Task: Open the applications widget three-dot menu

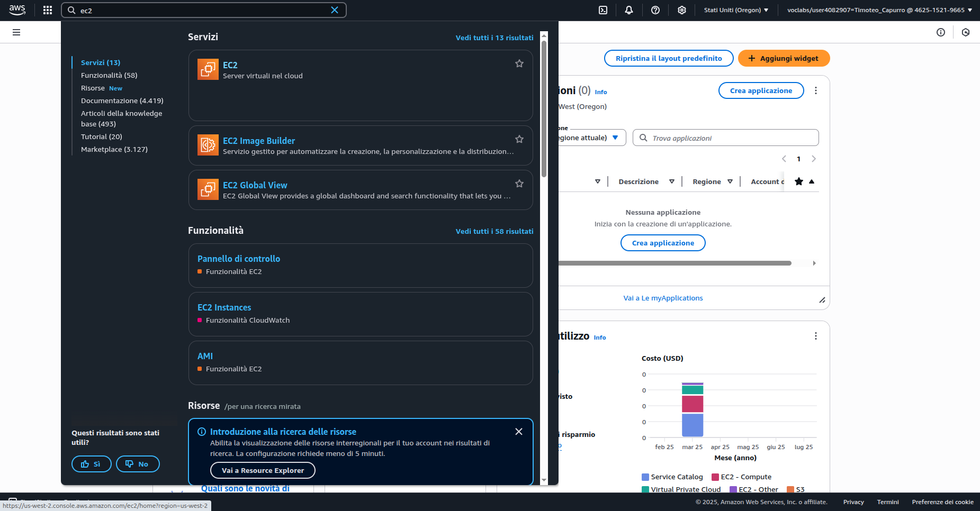Action: pos(816,90)
